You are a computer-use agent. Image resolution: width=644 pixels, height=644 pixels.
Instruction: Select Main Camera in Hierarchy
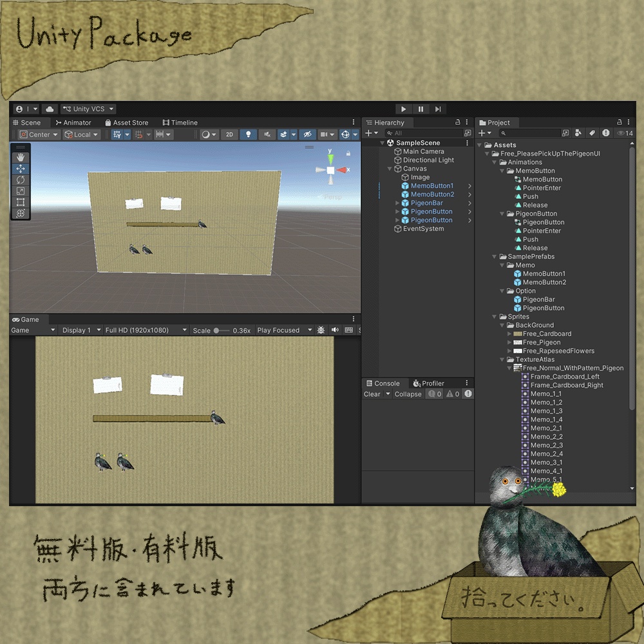coord(425,151)
